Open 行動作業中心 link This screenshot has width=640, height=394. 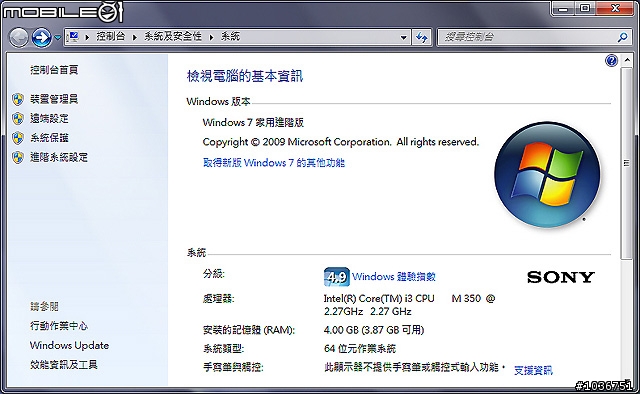(59, 326)
